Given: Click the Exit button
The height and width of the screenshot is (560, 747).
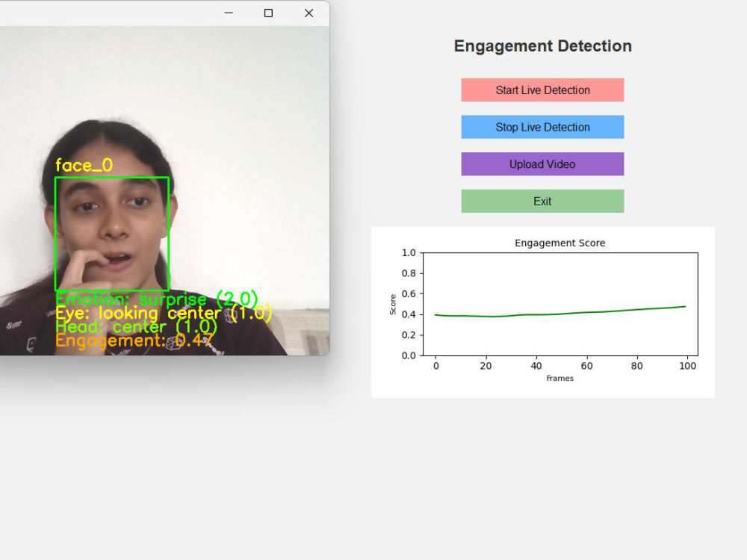Looking at the screenshot, I should pyautogui.click(x=542, y=201).
